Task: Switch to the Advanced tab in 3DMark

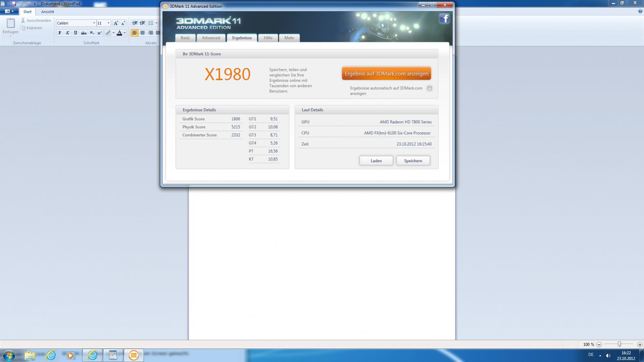Action: coord(211,38)
